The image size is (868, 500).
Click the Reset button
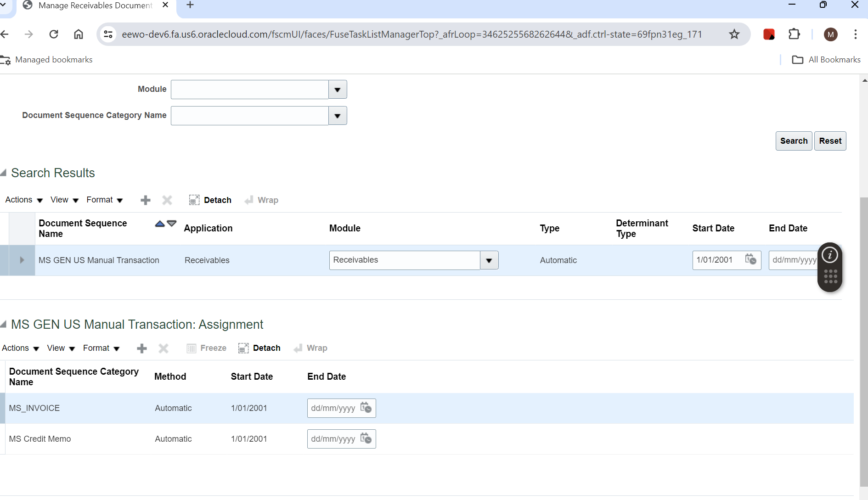830,141
